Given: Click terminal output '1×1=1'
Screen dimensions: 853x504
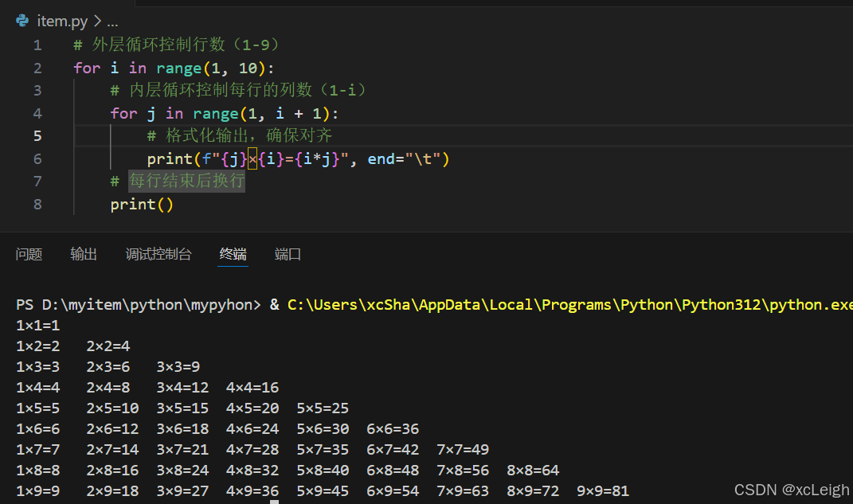Looking at the screenshot, I should point(37,326).
